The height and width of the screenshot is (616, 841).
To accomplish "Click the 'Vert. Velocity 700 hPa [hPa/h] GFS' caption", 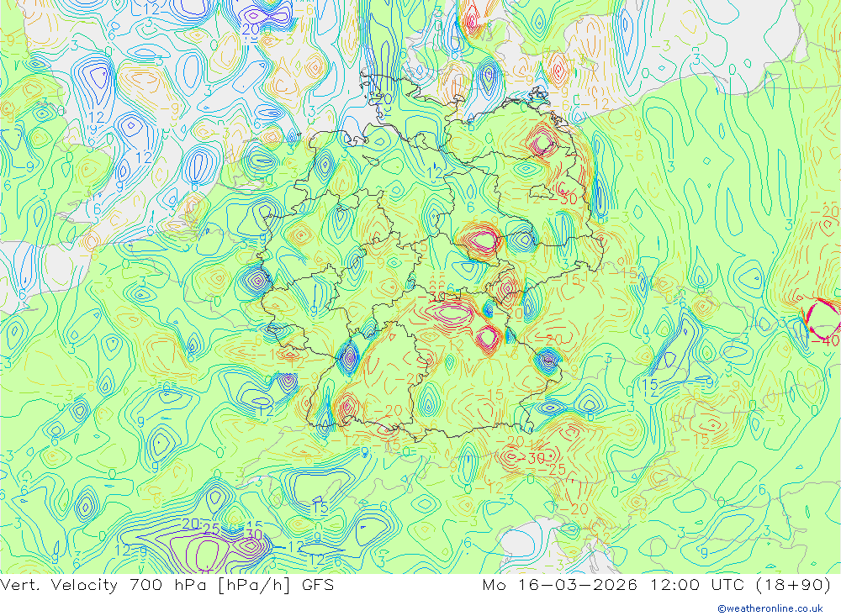I will tap(167, 585).
